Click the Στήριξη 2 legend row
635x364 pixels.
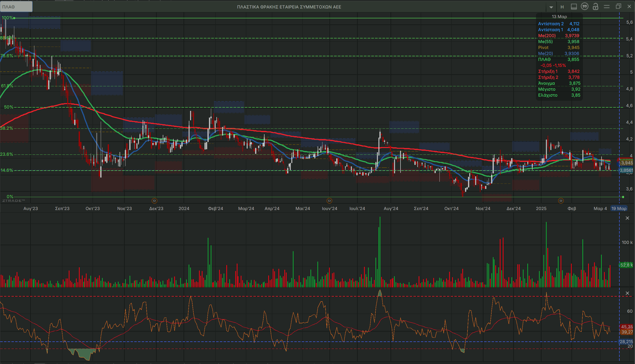coord(559,78)
